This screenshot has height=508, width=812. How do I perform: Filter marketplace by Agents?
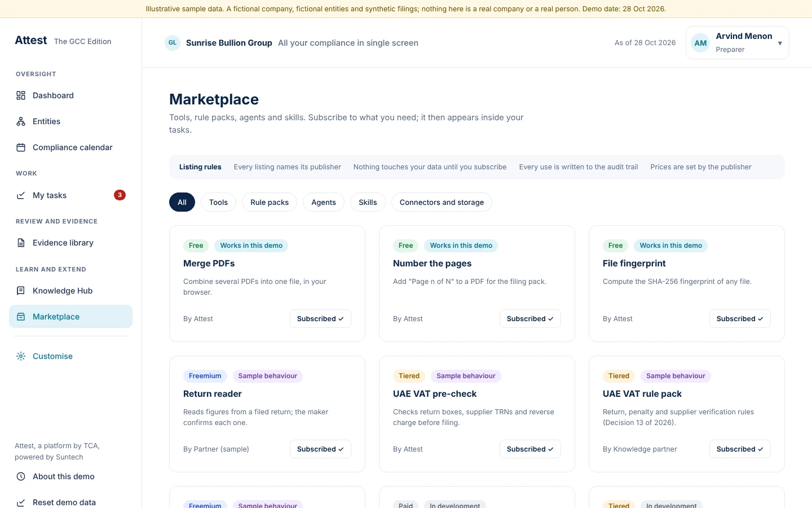click(324, 202)
